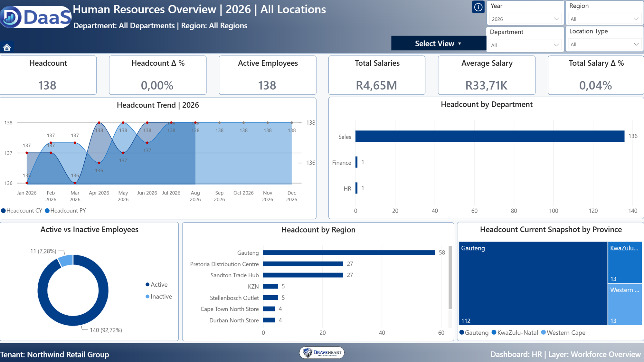Select the Active Employees card
The width and height of the screenshot is (644, 362).
pyautogui.click(x=267, y=75)
